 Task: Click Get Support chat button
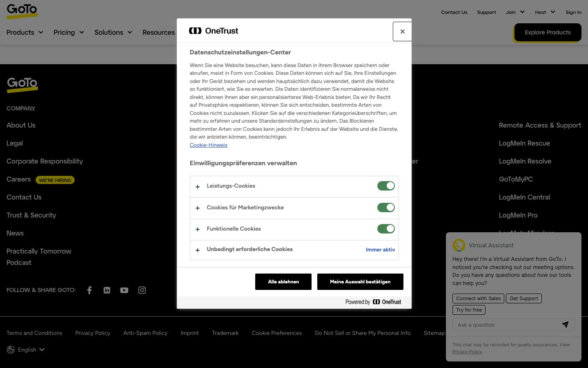tap(524, 298)
